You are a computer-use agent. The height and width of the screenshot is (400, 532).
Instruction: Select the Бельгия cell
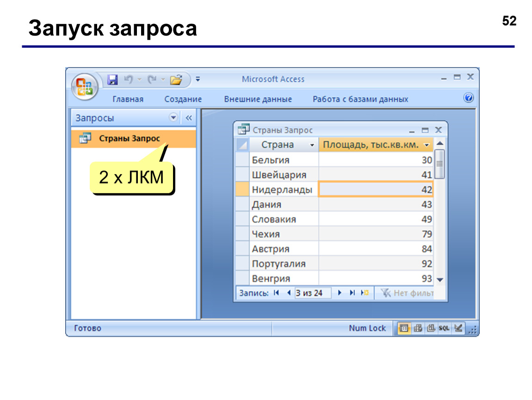(x=284, y=160)
